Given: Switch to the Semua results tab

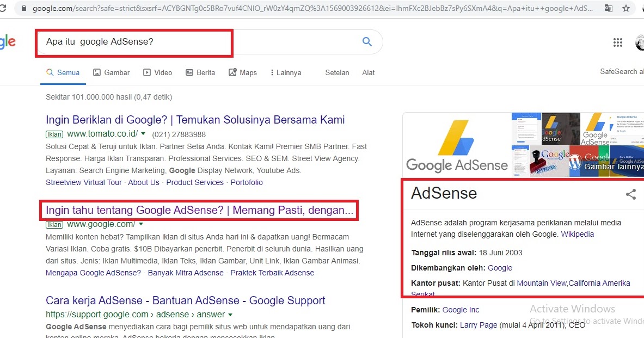Looking at the screenshot, I should click(63, 73).
